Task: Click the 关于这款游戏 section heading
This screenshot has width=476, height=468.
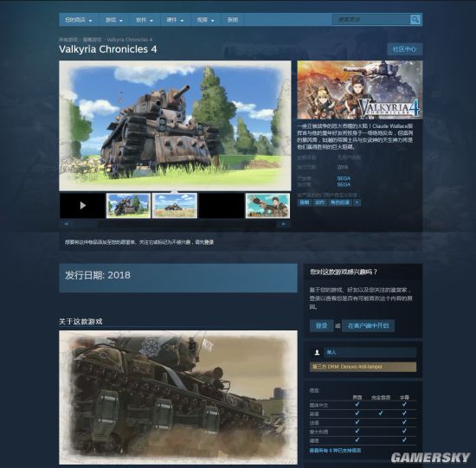Action: (80, 322)
